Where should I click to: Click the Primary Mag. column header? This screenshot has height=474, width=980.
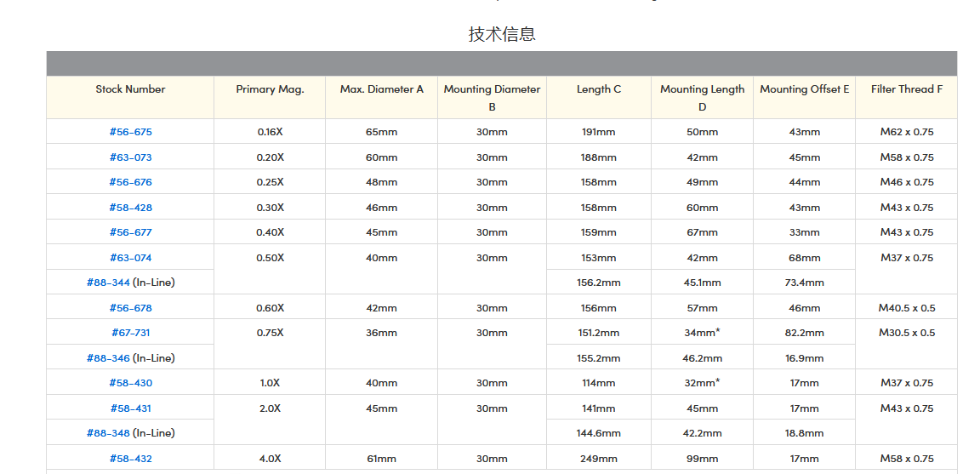click(x=270, y=89)
